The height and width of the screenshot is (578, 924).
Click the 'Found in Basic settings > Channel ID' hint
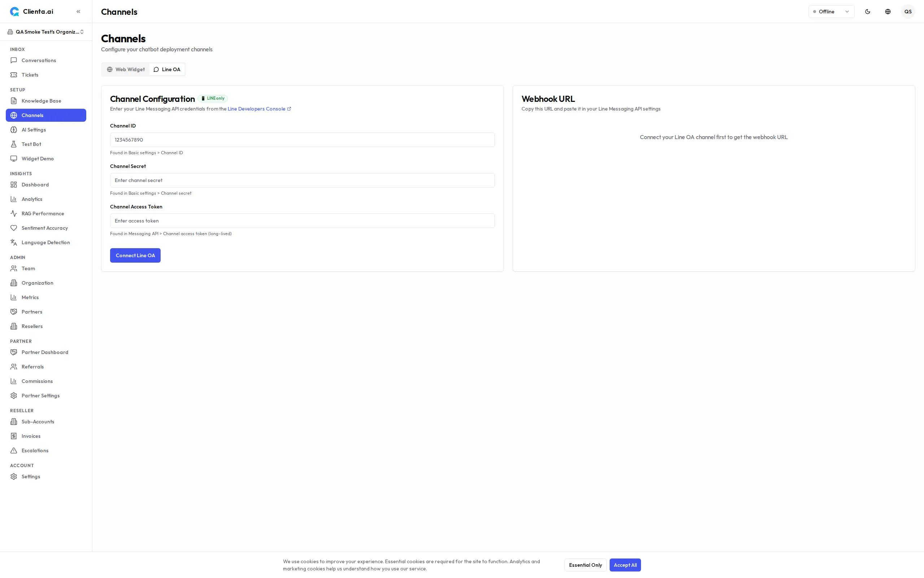tap(146, 153)
